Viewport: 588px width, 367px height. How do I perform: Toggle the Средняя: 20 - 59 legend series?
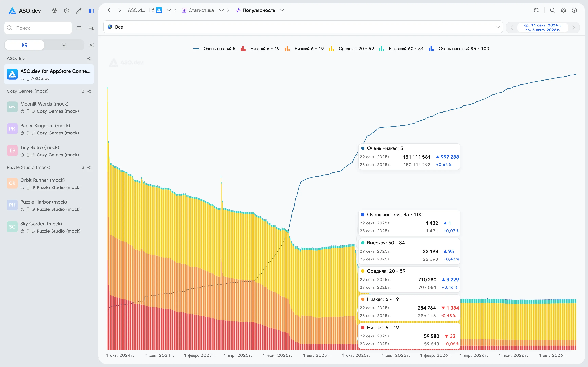point(351,49)
